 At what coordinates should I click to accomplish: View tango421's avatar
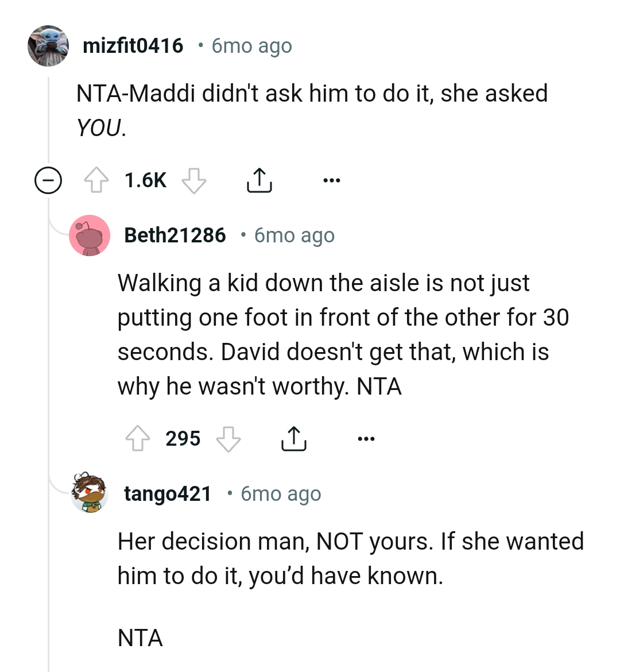pyautogui.click(x=90, y=493)
